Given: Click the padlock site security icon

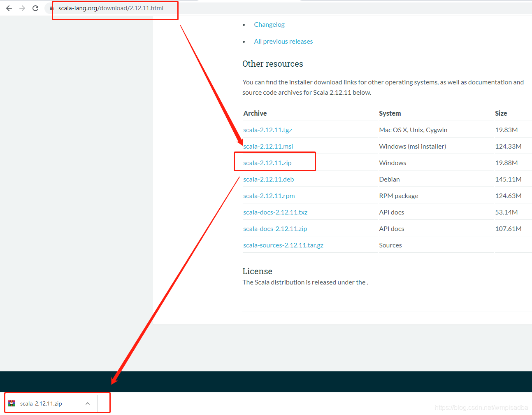Looking at the screenshot, I should [52, 8].
